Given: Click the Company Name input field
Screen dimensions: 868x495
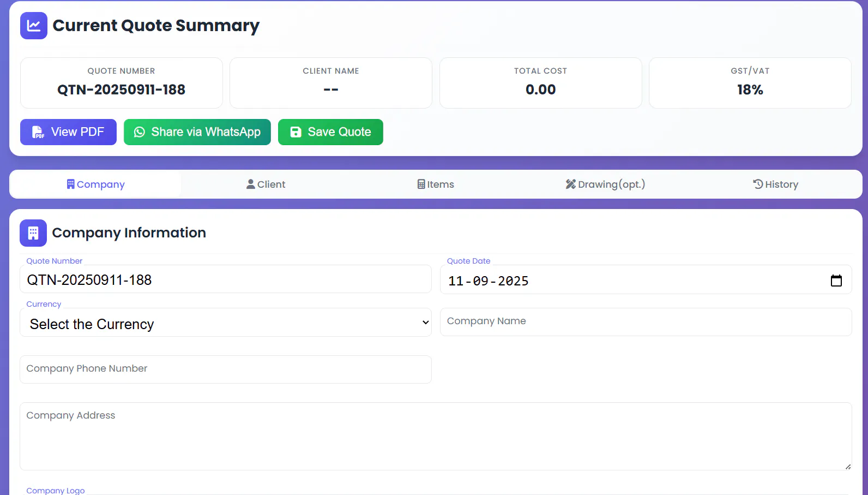Looking at the screenshot, I should (646, 322).
